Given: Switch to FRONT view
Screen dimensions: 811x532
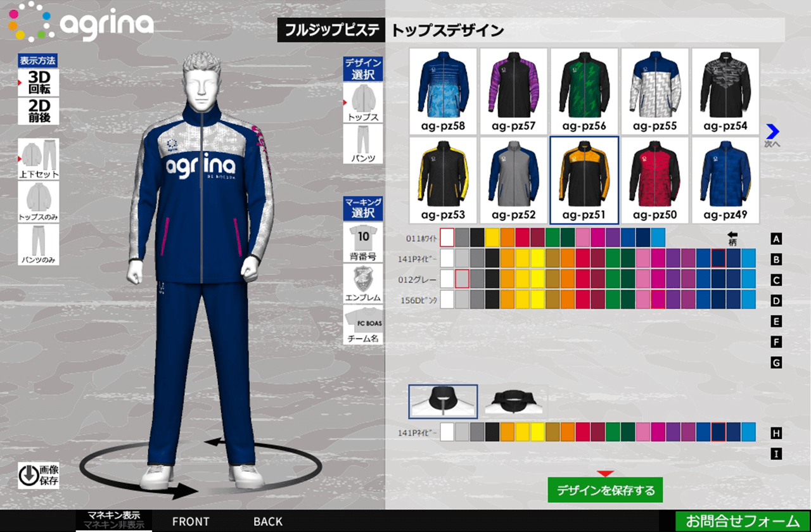Looking at the screenshot, I should point(191,521).
